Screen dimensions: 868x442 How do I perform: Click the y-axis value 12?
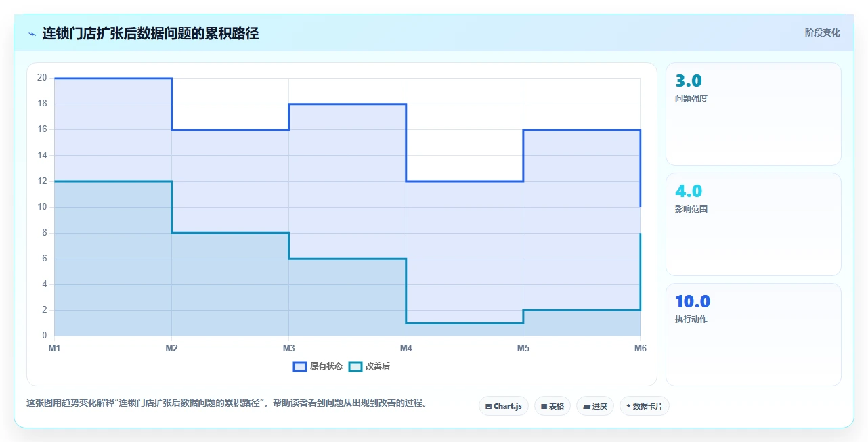pos(42,181)
